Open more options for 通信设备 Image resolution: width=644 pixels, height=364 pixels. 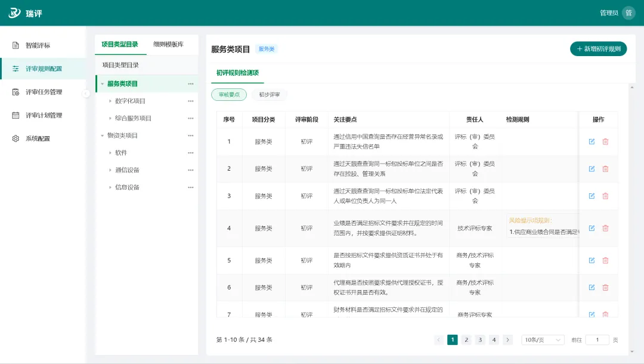tap(191, 170)
